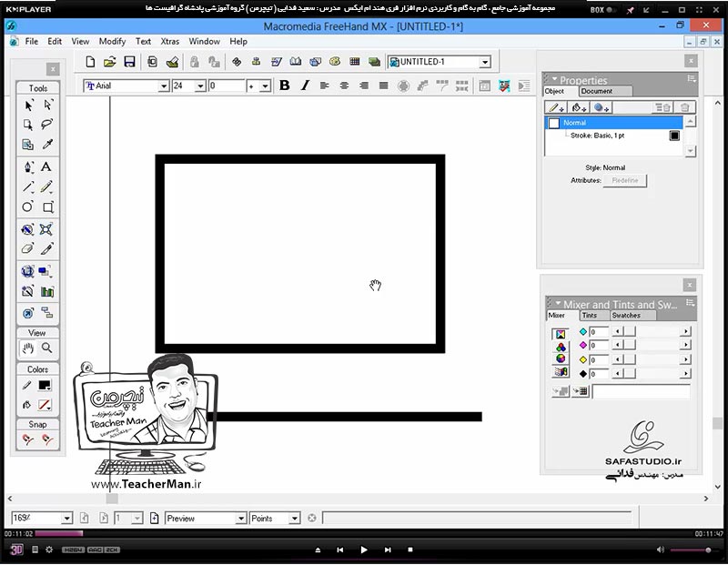Toggle left text alignment
This screenshot has width=728, height=565.
click(x=325, y=86)
